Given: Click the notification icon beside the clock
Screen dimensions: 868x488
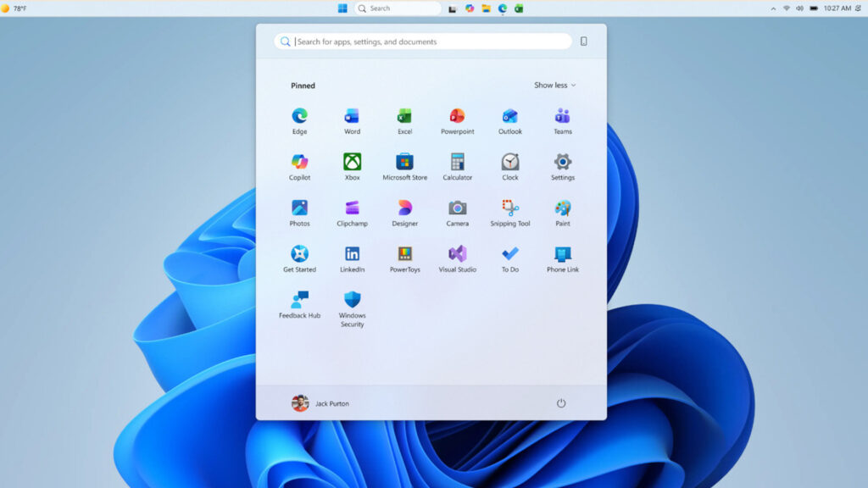Looking at the screenshot, I should [x=859, y=8].
